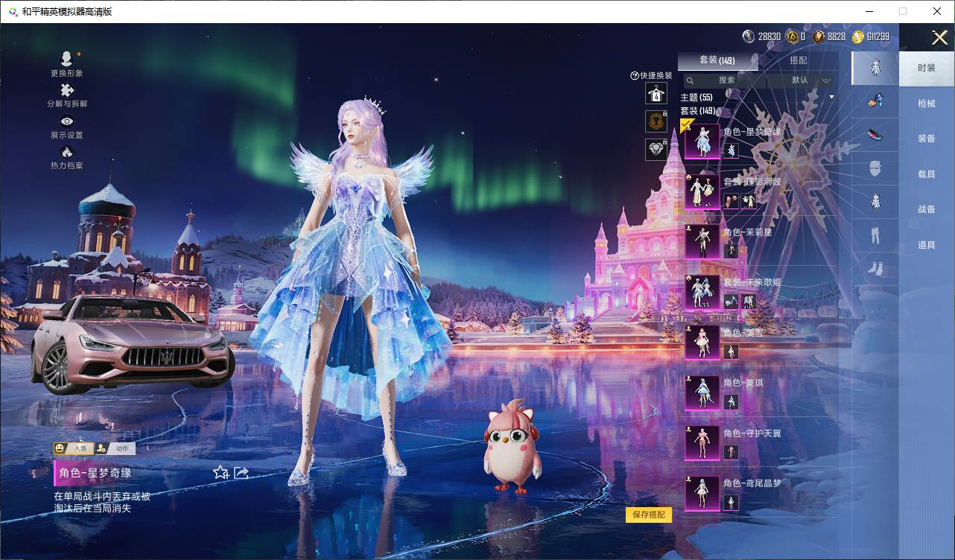
Task: Expand the 主题 (55) section arrow
Action: pos(832,97)
